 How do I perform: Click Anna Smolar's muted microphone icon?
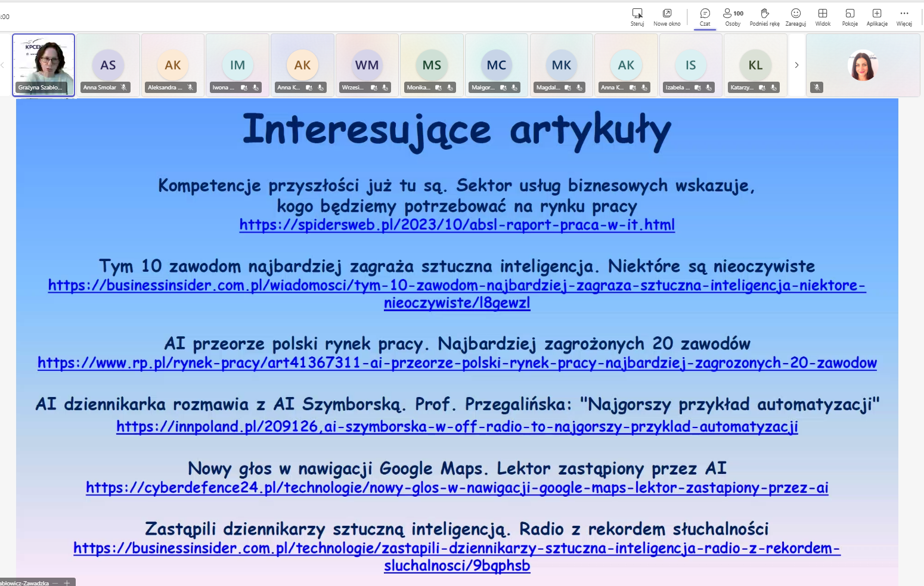(x=124, y=87)
